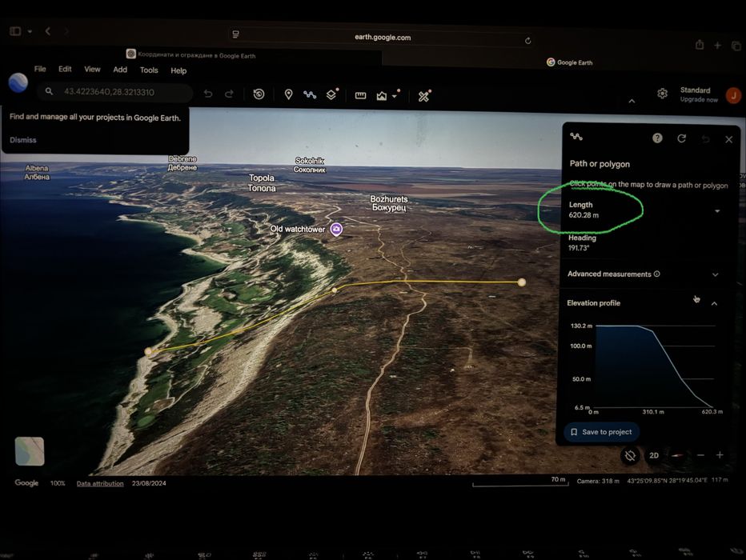Click the coordinates search field
The image size is (746, 560).
coord(115,92)
